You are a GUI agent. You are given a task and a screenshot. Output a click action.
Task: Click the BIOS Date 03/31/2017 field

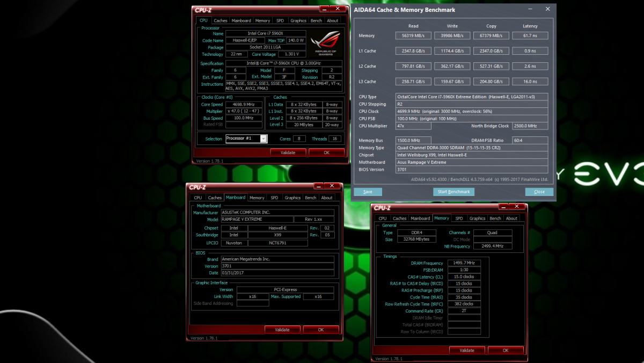[x=277, y=273]
